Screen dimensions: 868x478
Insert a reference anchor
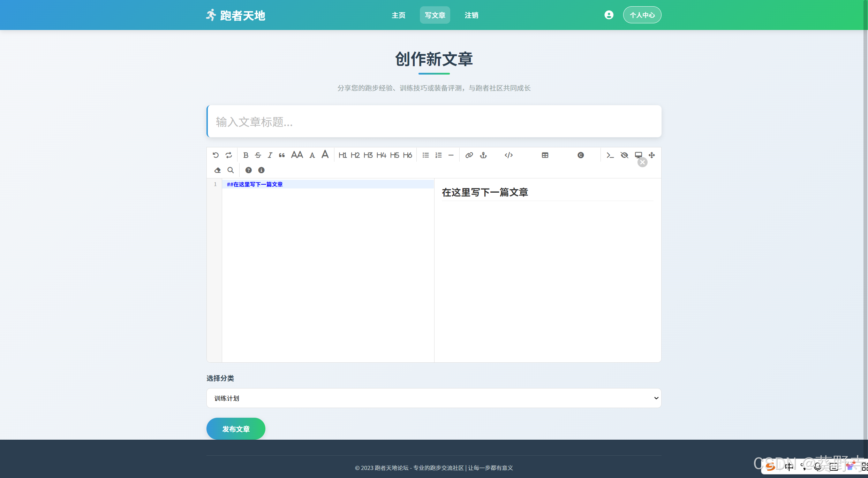(x=483, y=155)
